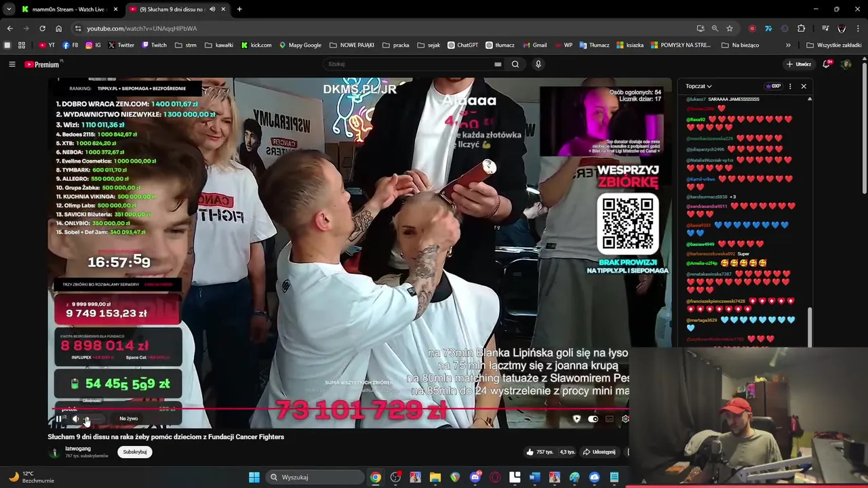Open the Wszystkie zakładki folder
Viewport: 868px width, 488px height.
(x=834, y=45)
